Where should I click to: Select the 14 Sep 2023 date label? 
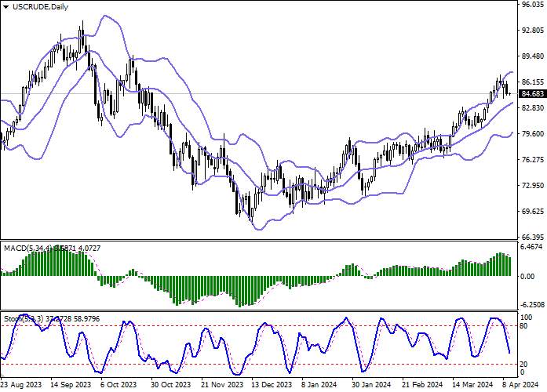pyautogui.click(x=71, y=385)
